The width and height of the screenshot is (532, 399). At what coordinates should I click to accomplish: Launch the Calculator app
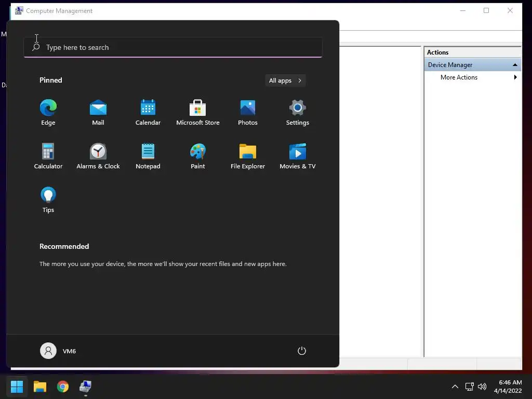pyautogui.click(x=48, y=156)
